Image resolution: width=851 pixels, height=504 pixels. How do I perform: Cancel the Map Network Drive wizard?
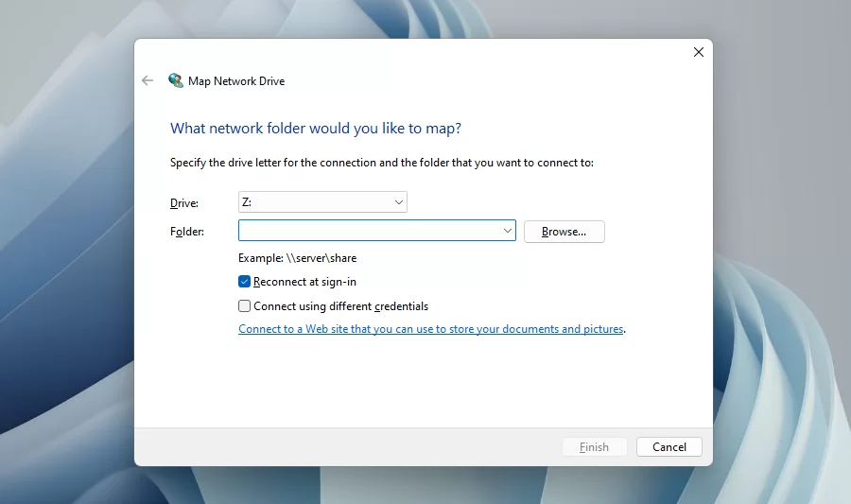tap(669, 447)
